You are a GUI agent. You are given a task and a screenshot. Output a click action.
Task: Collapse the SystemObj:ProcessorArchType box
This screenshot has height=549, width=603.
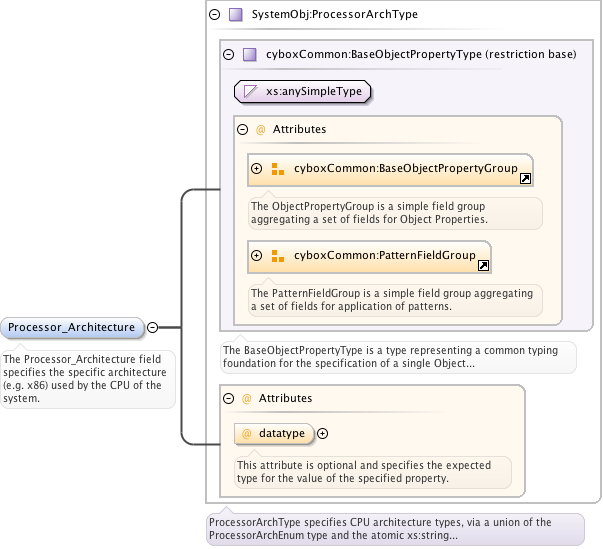(214, 15)
